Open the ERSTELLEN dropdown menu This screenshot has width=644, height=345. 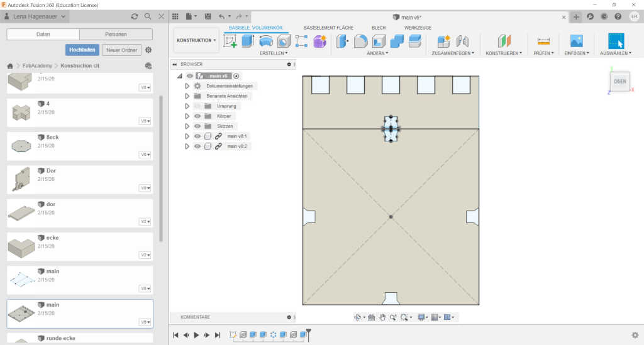(274, 53)
